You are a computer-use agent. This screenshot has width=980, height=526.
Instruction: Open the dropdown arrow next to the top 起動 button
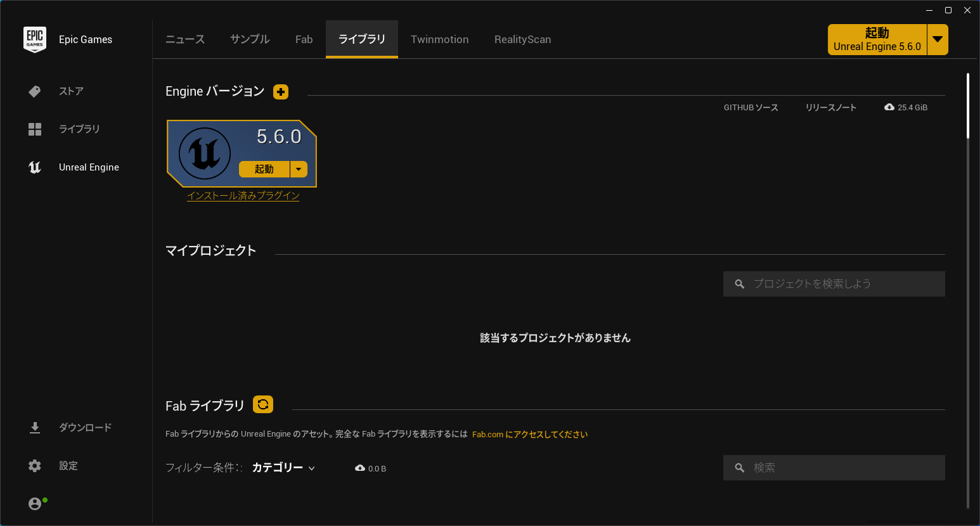click(938, 39)
